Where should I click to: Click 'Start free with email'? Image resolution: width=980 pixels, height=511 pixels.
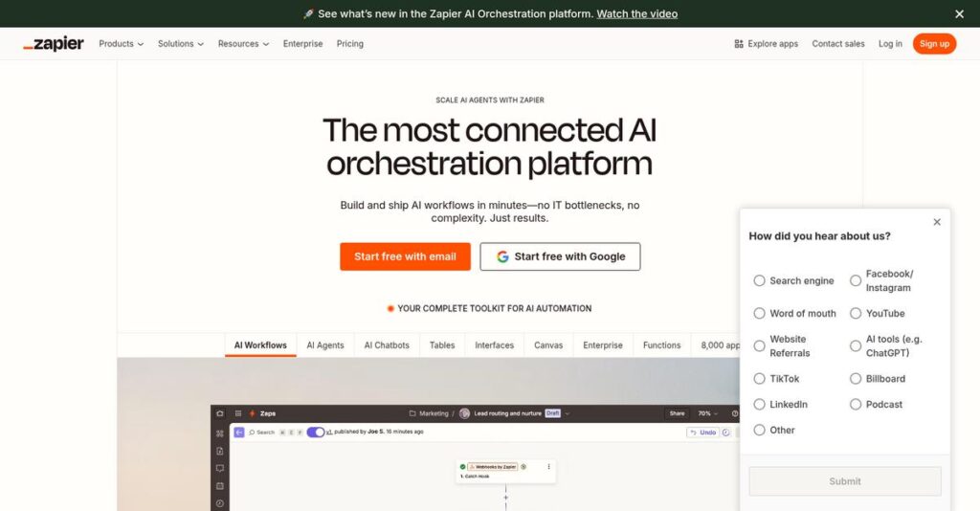(405, 256)
